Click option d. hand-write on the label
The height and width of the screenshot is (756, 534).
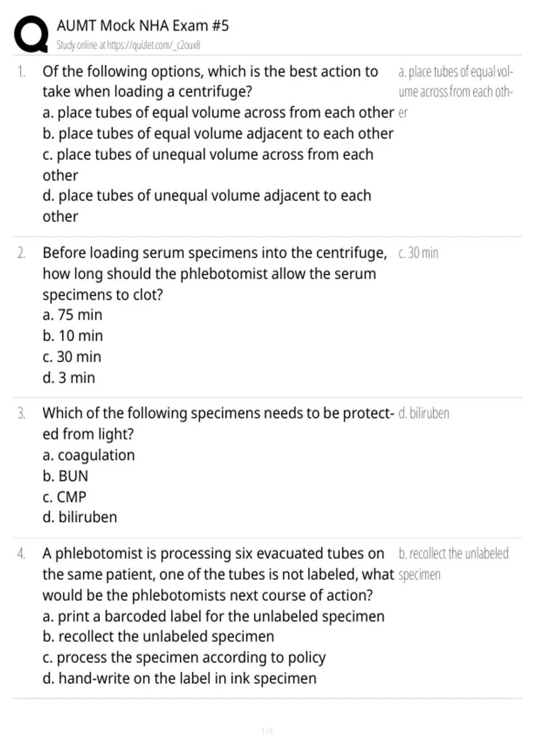pos(180,678)
